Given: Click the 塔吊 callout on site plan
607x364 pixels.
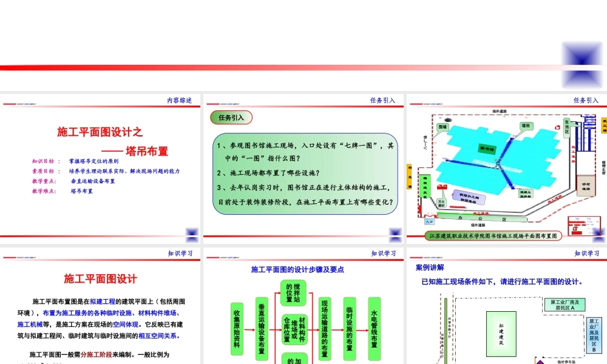Looking at the screenshot, I should pyautogui.click(x=525, y=126).
